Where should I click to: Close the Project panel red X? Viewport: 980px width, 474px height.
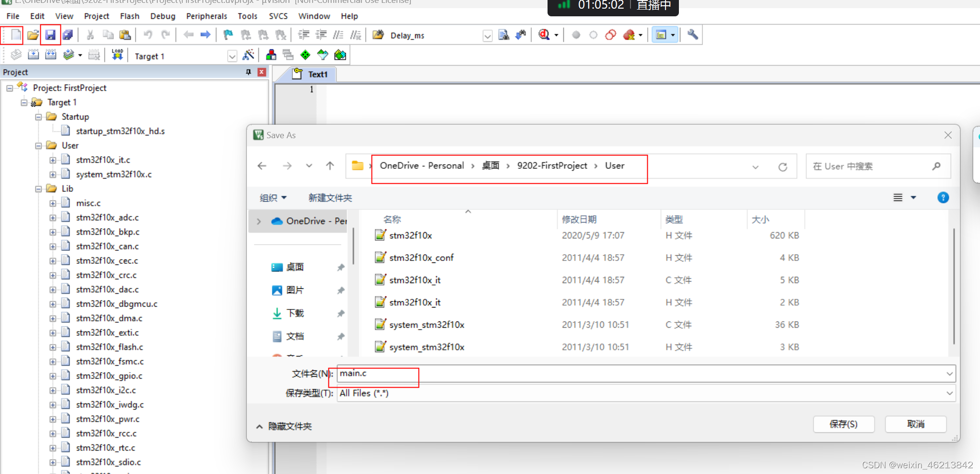(262, 72)
